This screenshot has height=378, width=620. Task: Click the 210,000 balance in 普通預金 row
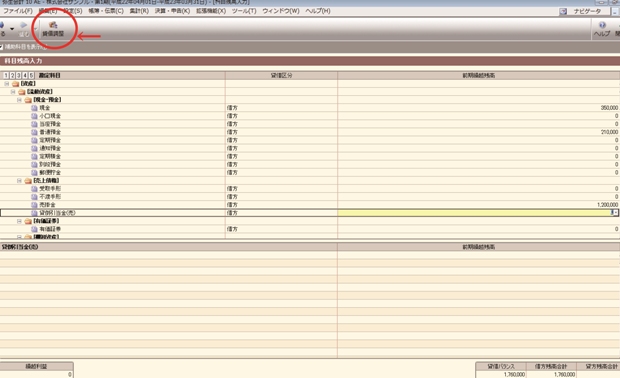pos(609,132)
